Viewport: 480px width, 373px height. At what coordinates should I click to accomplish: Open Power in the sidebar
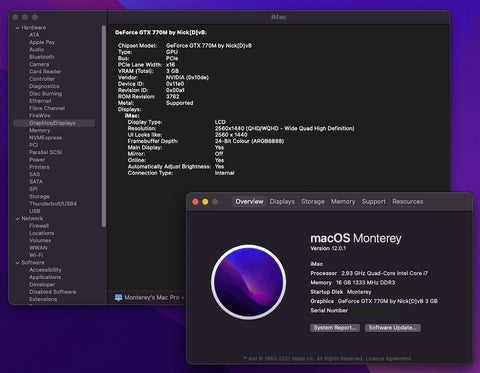point(37,160)
